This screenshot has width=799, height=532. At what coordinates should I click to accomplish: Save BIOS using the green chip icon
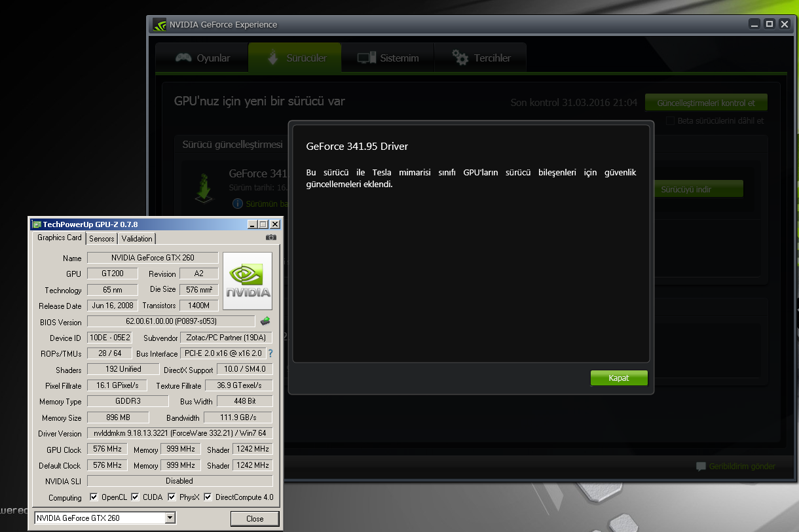click(265, 321)
